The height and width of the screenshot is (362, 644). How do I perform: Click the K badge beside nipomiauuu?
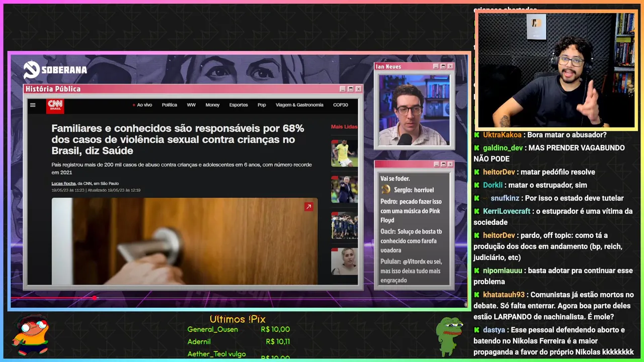[476, 270]
